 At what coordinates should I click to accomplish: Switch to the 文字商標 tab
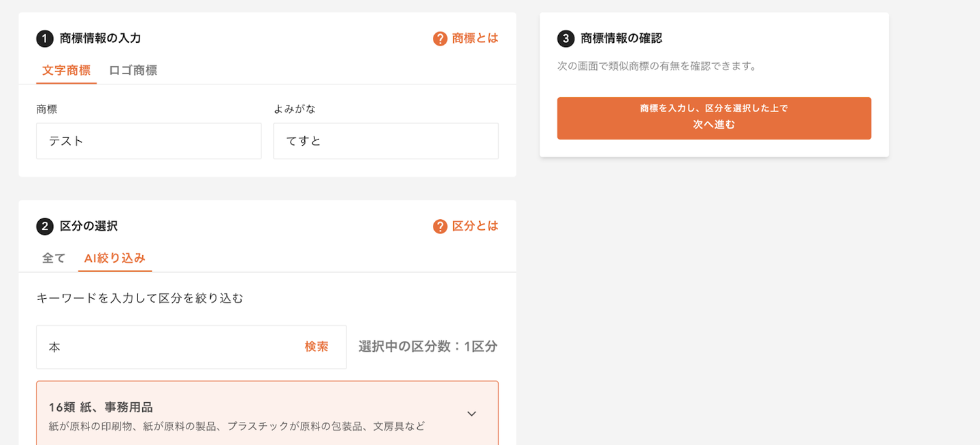tap(66, 70)
